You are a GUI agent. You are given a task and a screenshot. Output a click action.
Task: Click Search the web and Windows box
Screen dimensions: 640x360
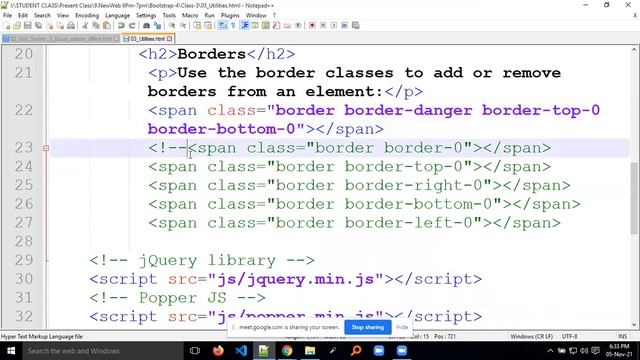102,351
